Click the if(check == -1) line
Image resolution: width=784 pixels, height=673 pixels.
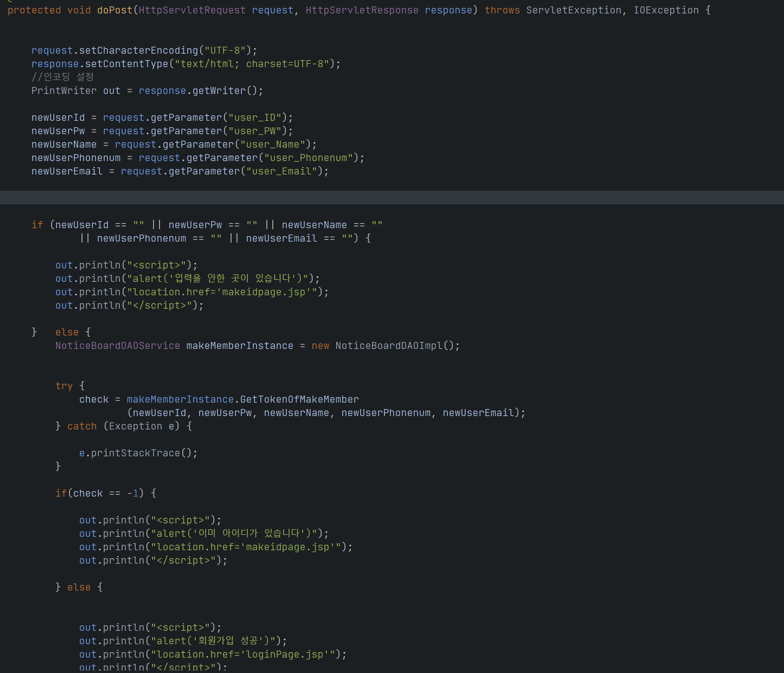pyautogui.click(x=106, y=493)
